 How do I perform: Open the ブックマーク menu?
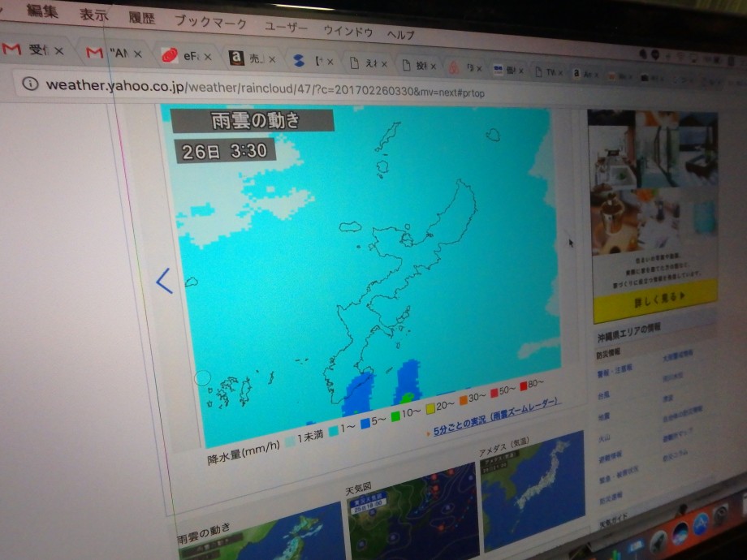coord(210,23)
